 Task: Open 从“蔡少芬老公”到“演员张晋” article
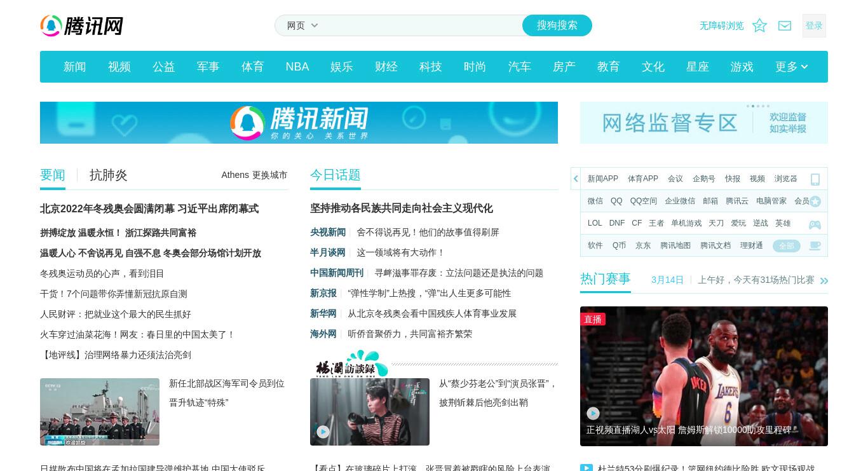coord(498,393)
